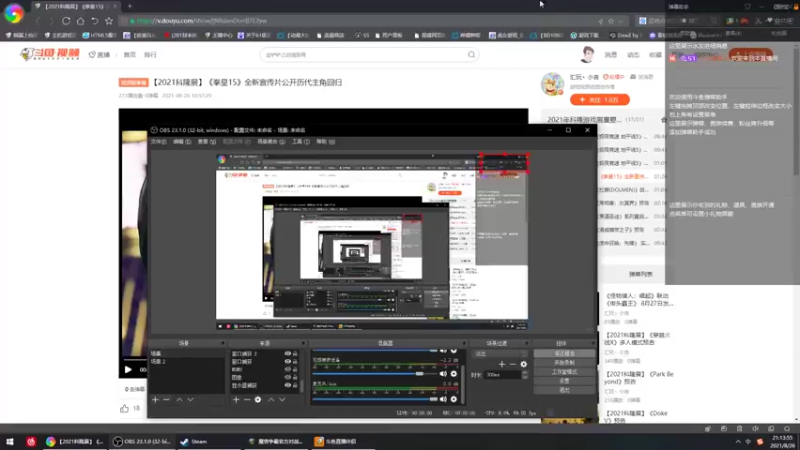
Task: Lock the 窗口捕获 source
Action: click(295, 362)
